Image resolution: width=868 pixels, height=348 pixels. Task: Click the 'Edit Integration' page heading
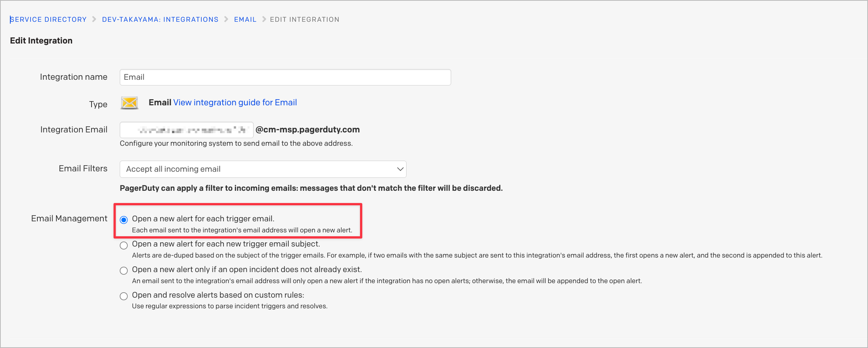[41, 40]
